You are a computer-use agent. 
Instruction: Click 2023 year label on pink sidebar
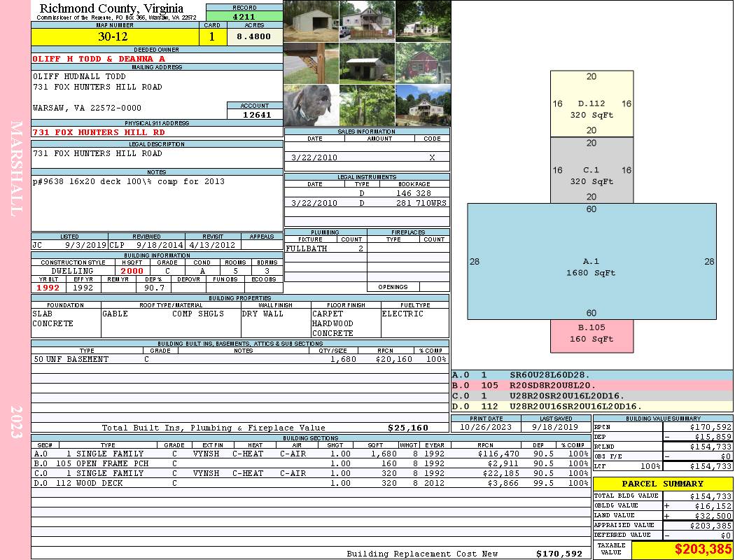point(16,422)
